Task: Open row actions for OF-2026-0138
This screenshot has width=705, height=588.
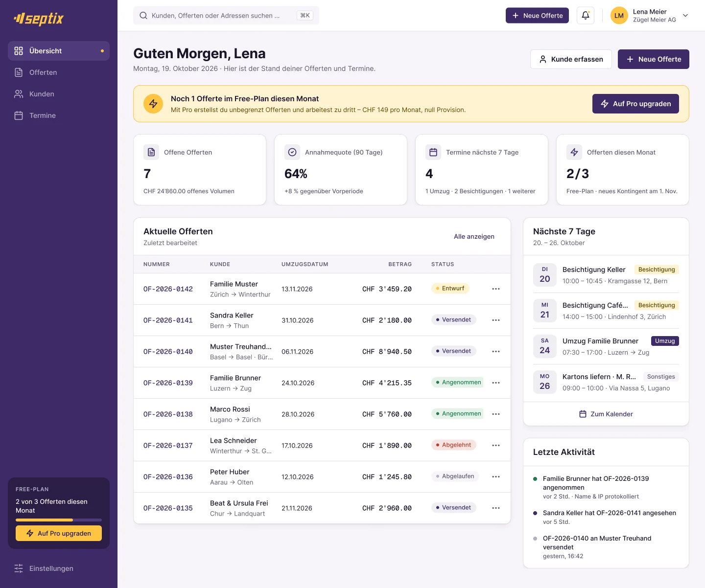Action: pos(496,414)
